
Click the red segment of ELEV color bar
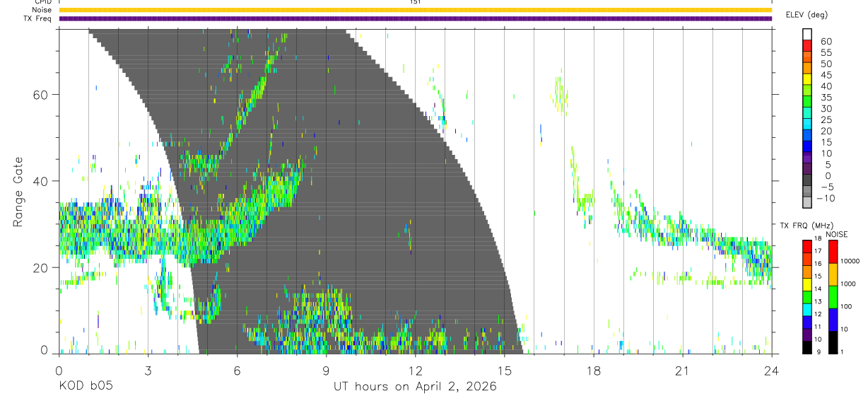tap(807, 45)
